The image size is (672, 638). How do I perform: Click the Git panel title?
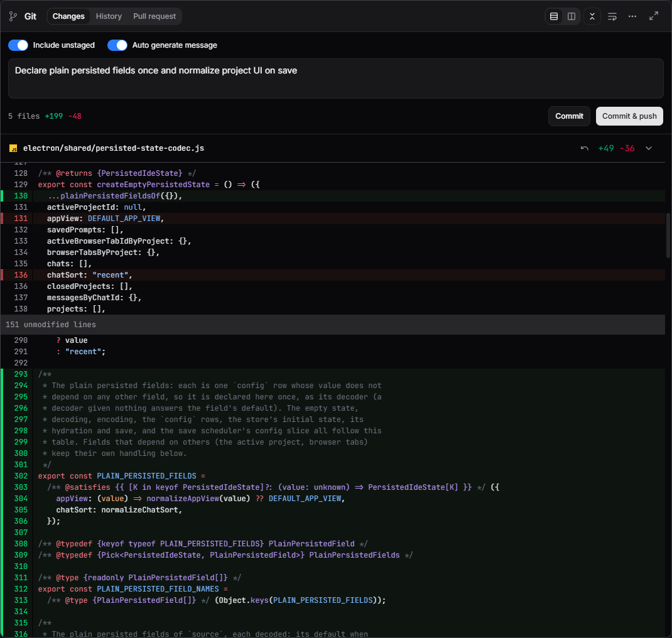tap(30, 16)
